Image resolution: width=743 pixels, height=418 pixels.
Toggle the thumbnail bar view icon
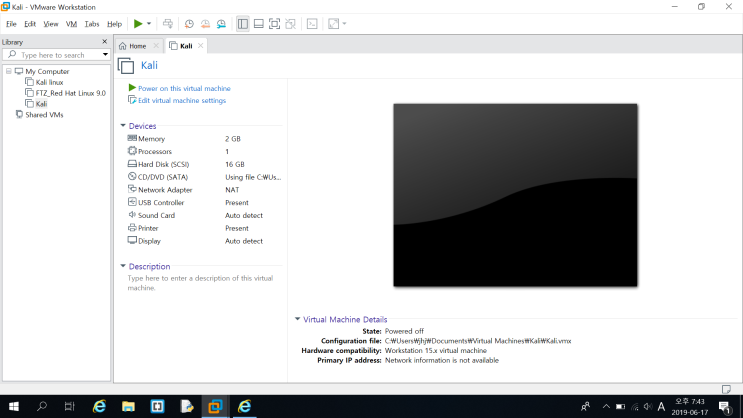259,24
